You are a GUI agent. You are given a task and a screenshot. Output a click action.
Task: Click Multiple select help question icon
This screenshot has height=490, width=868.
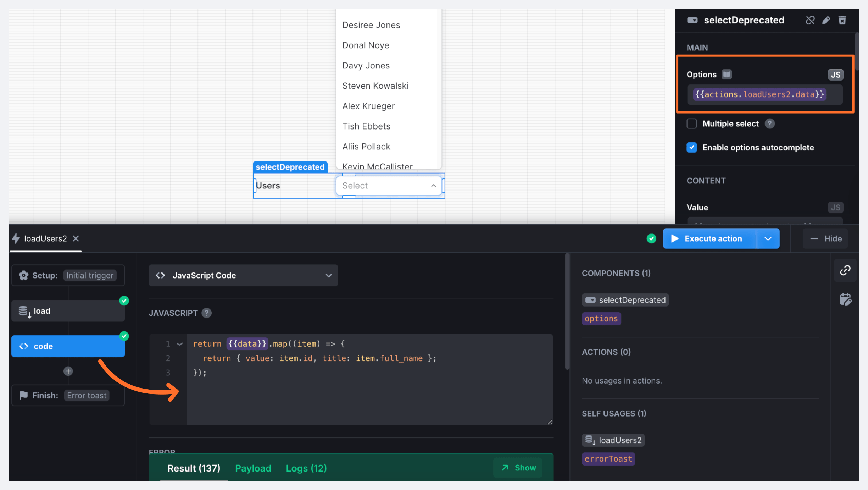click(769, 124)
